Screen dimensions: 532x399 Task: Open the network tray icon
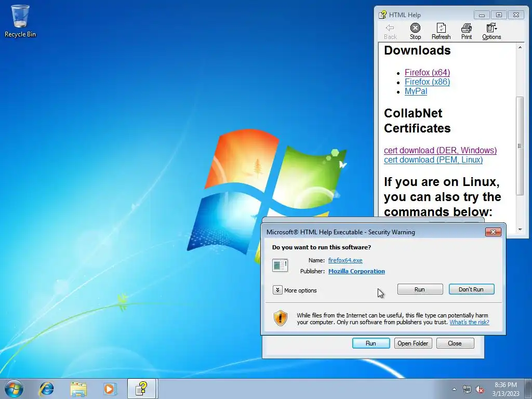pyautogui.click(x=467, y=390)
